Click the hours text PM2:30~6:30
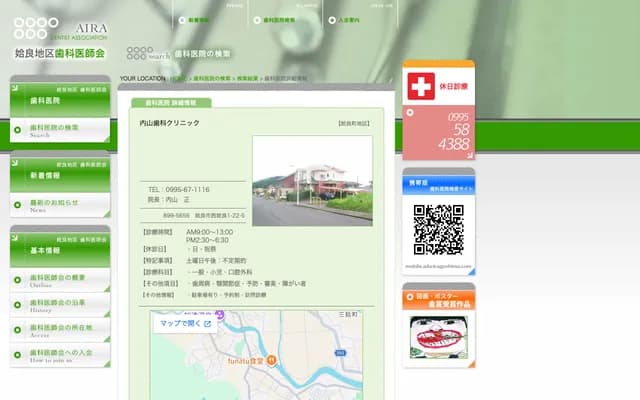 click(x=207, y=240)
